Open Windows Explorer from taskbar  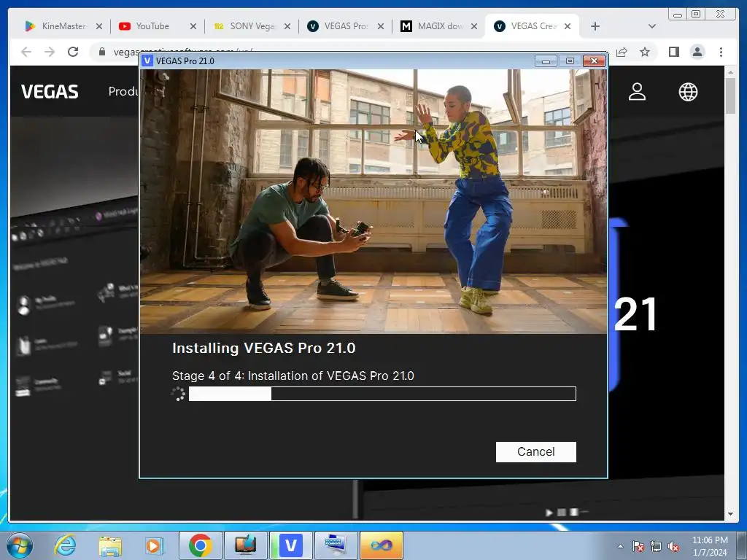[x=110, y=546]
